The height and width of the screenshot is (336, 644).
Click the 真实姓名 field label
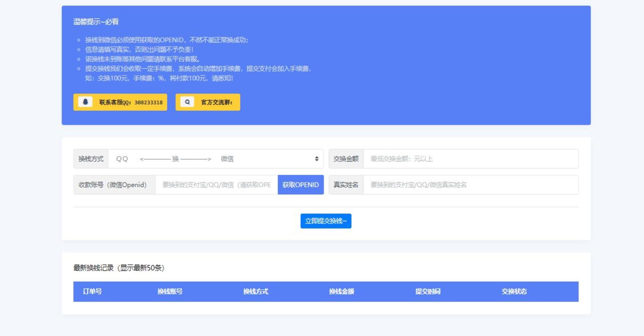click(346, 185)
